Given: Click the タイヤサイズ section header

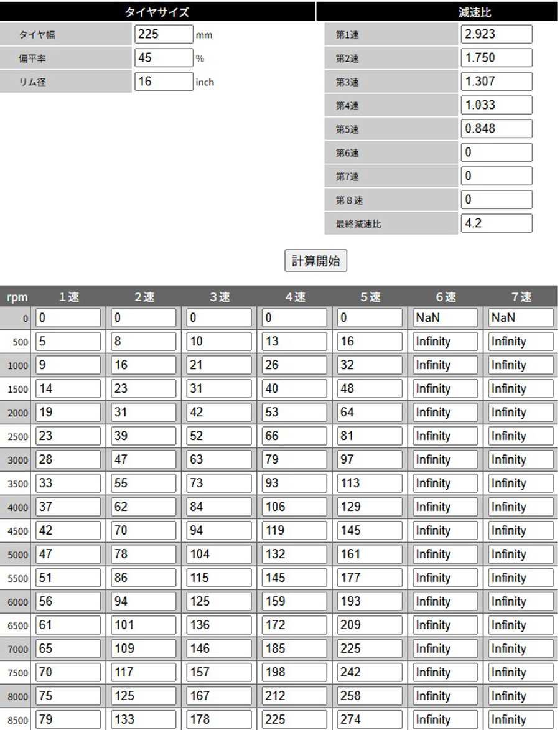Looking at the screenshot, I should [157, 12].
